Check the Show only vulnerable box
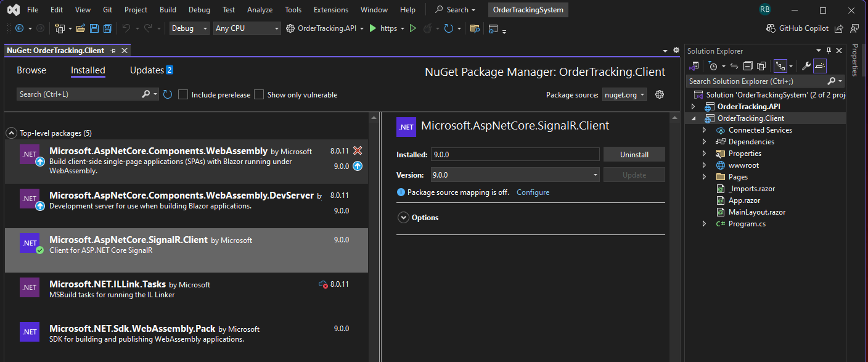 click(259, 94)
